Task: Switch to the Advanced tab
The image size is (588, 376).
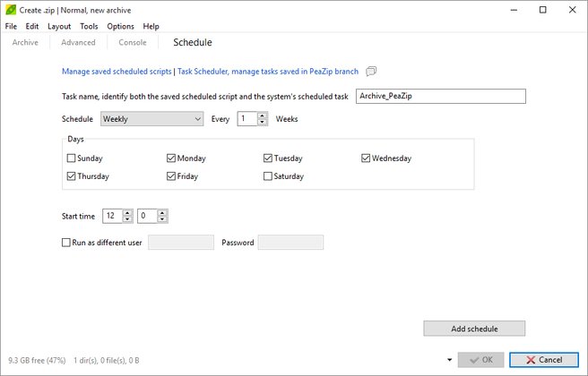Action: pos(78,42)
